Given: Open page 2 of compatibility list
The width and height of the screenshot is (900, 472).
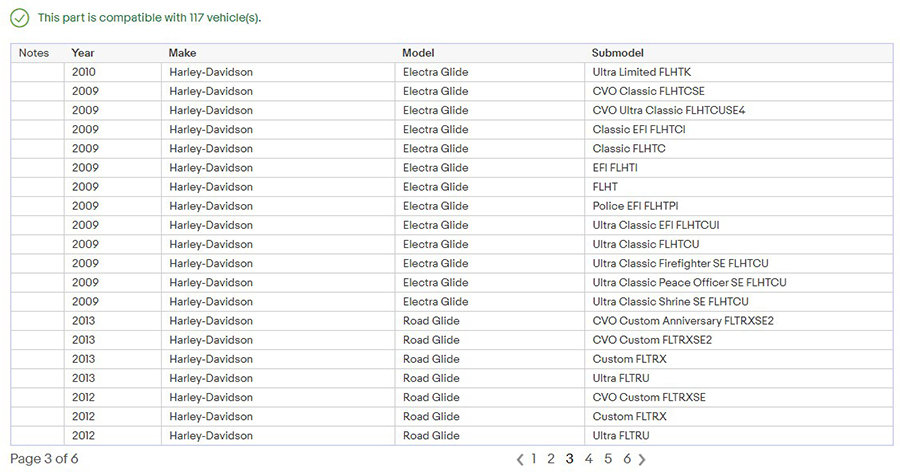Looking at the screenshot, I should (551, 458).
